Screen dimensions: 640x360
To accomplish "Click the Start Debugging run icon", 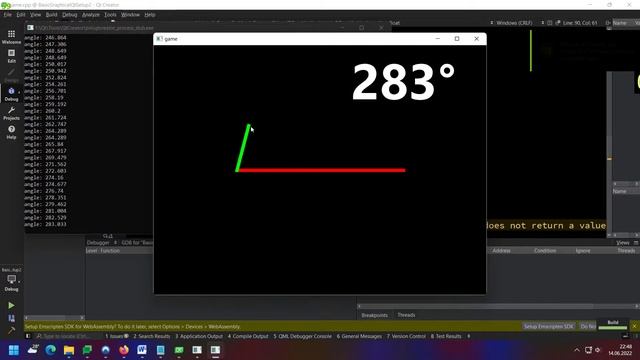I will click(11, 318).
